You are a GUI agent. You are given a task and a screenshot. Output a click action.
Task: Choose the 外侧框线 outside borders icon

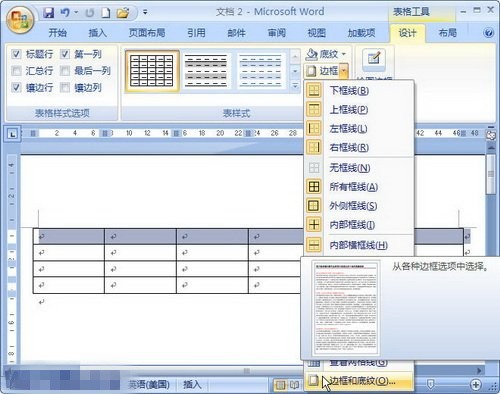(314, 205)
